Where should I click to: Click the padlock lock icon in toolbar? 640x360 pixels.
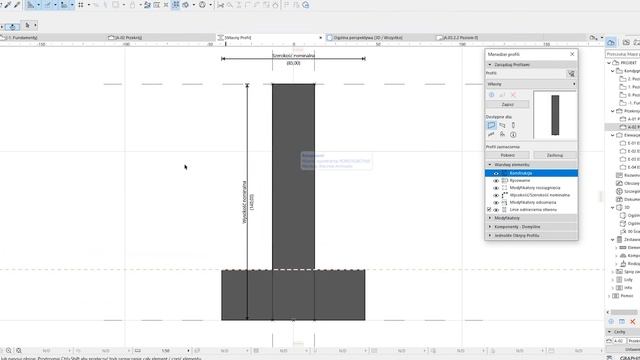(132, 5)
